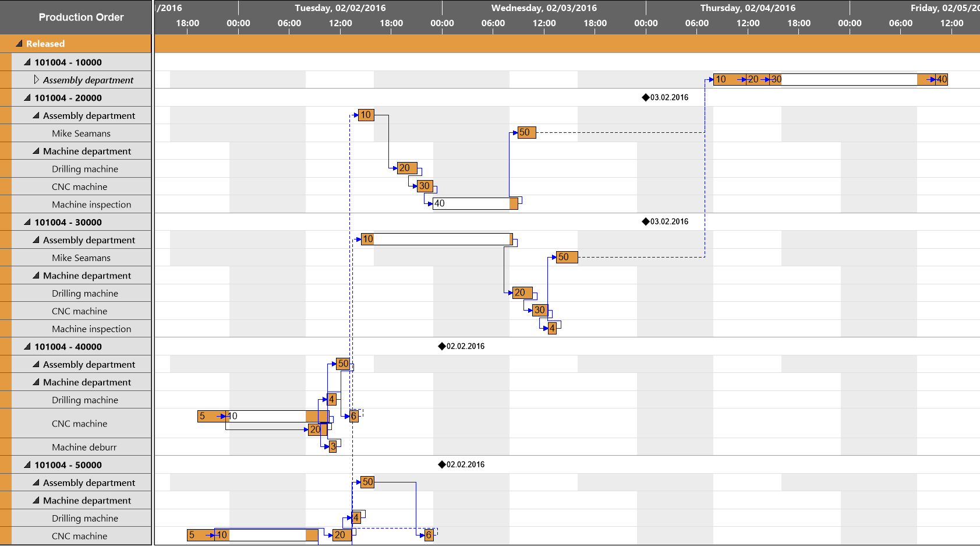
Task: Collapse the Released group triangle
Action: [19, 44]
